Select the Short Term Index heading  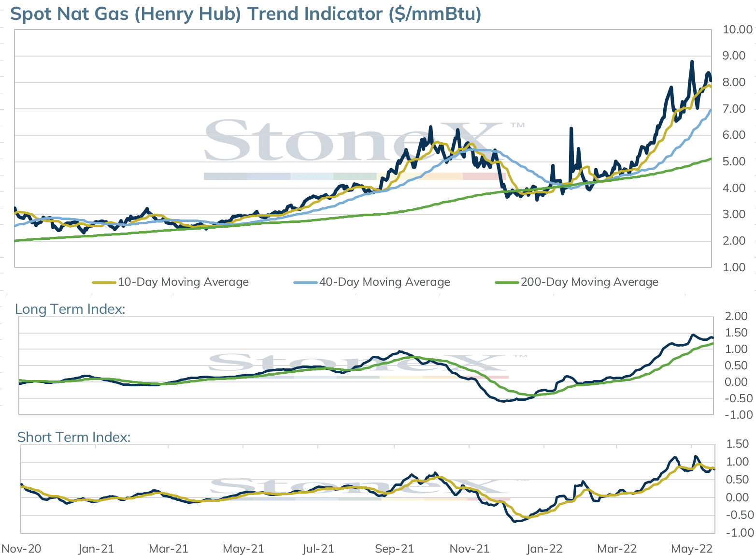(x=74, y=437)
